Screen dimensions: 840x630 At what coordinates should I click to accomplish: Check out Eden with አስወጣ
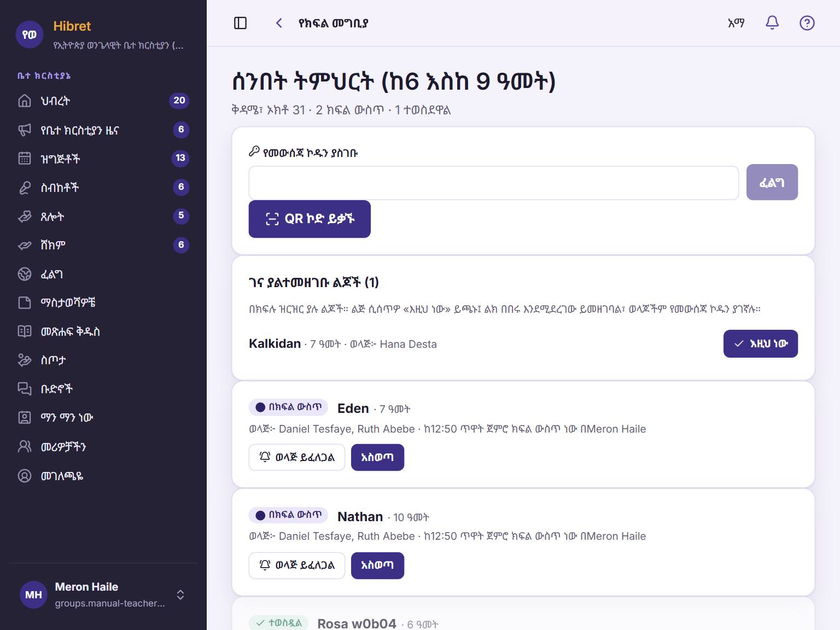377,457
